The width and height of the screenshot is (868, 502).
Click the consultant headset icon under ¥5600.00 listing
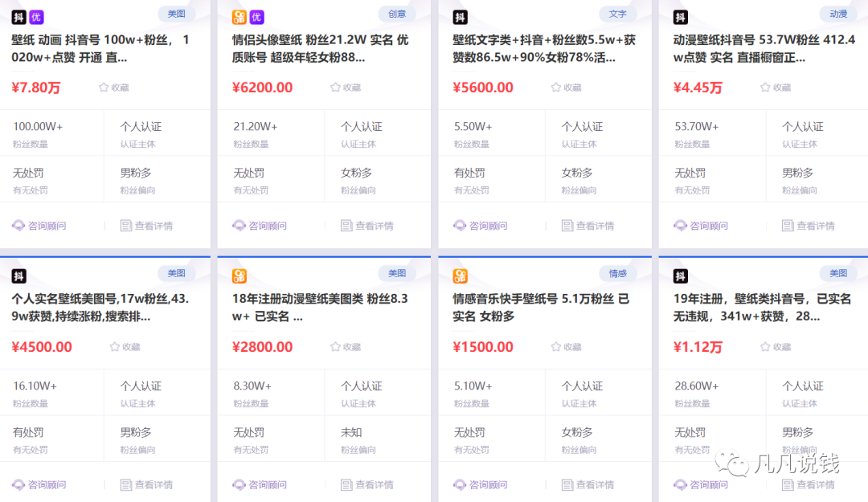(x=461, y=226)
